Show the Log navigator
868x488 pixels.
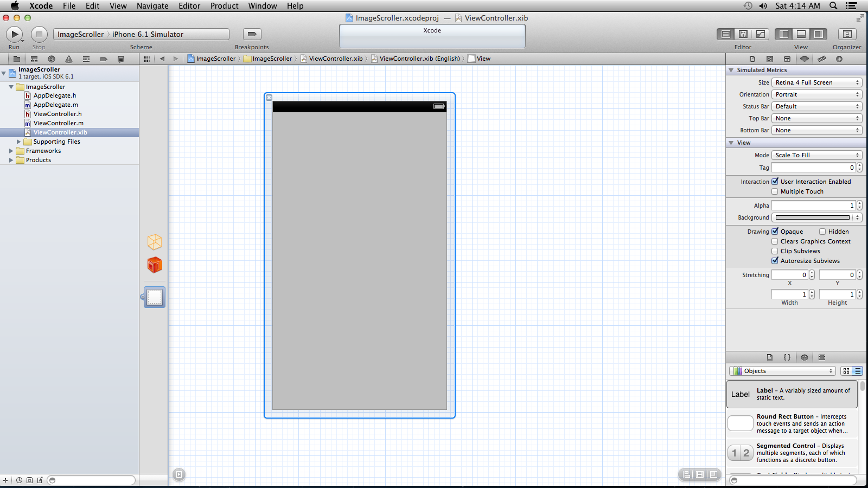coord(121,59)
